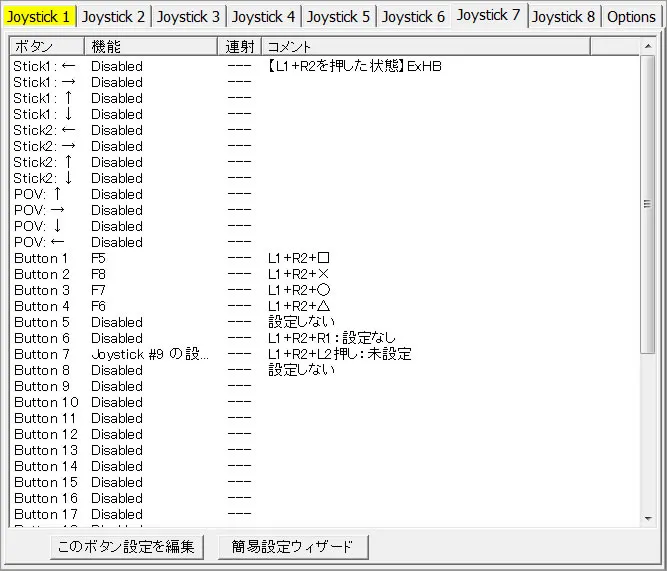Viewport: 667px width, 571px height.
Task: Select the Stick2 down arrow row
Action: coord(324,178)
